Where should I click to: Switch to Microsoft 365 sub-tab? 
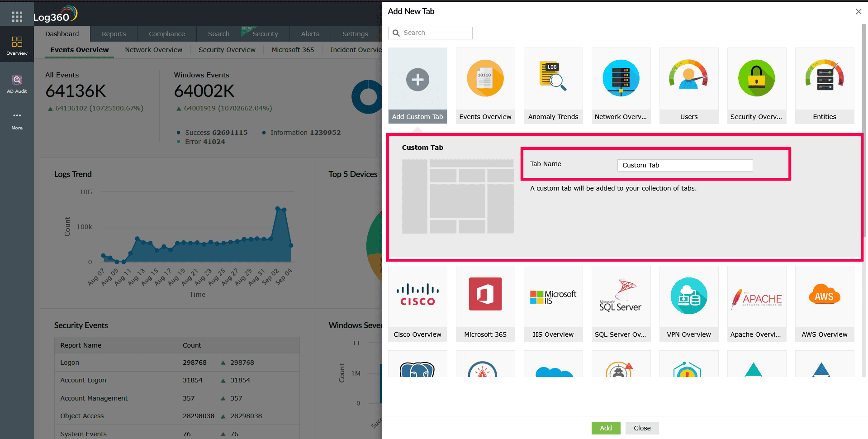pos(293,50)
